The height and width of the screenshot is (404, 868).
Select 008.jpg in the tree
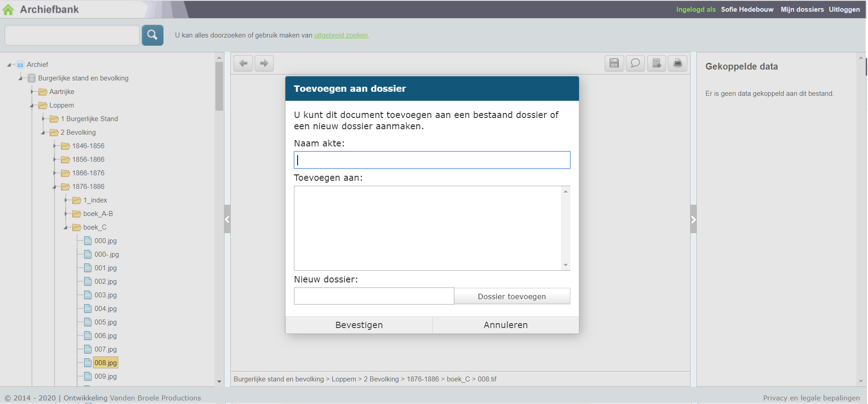(x=106, y=363)
